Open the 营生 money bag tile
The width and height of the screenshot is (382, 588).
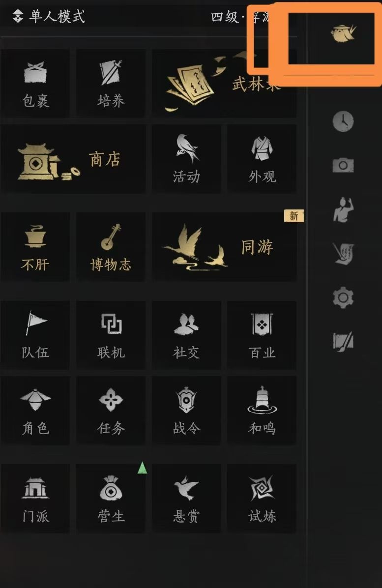click(111, 499)
